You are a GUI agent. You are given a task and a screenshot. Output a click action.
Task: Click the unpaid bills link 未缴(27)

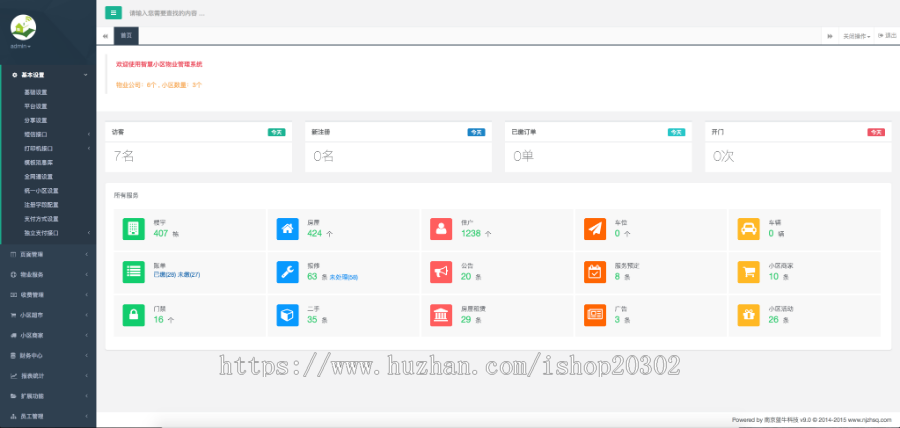pos(189,275)
